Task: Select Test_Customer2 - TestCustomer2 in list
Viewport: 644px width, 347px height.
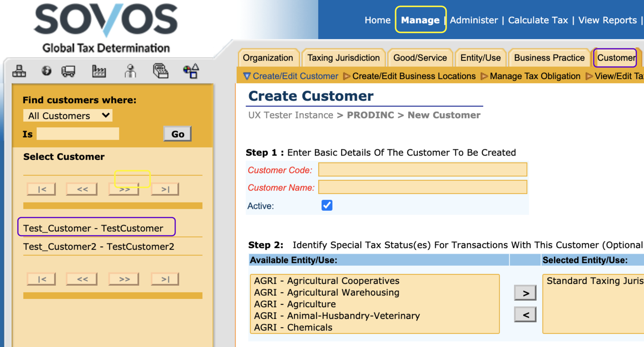Action: [99, 247]
